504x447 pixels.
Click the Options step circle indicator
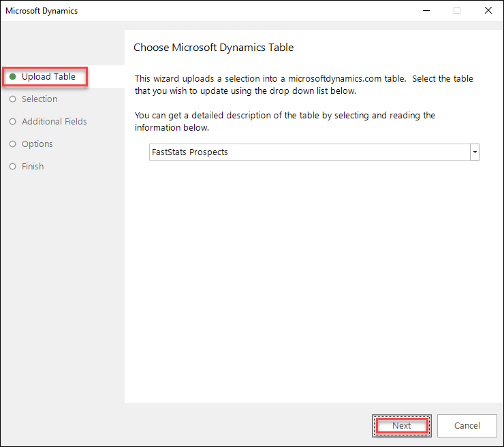(12, 144)
